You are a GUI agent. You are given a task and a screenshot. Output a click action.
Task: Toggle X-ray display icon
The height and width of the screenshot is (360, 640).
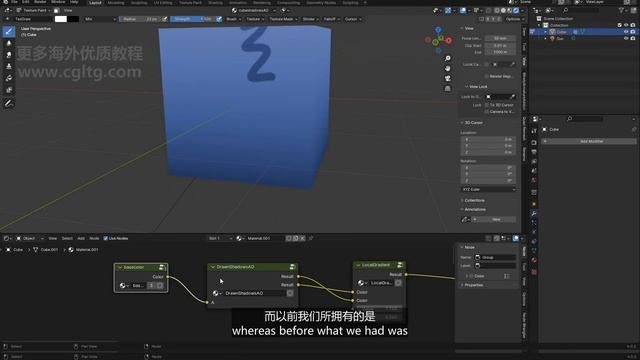(x=489, y=11)
